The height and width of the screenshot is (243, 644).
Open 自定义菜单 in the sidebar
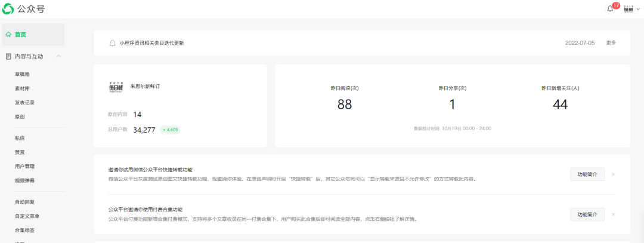click(x=27, y=216)
